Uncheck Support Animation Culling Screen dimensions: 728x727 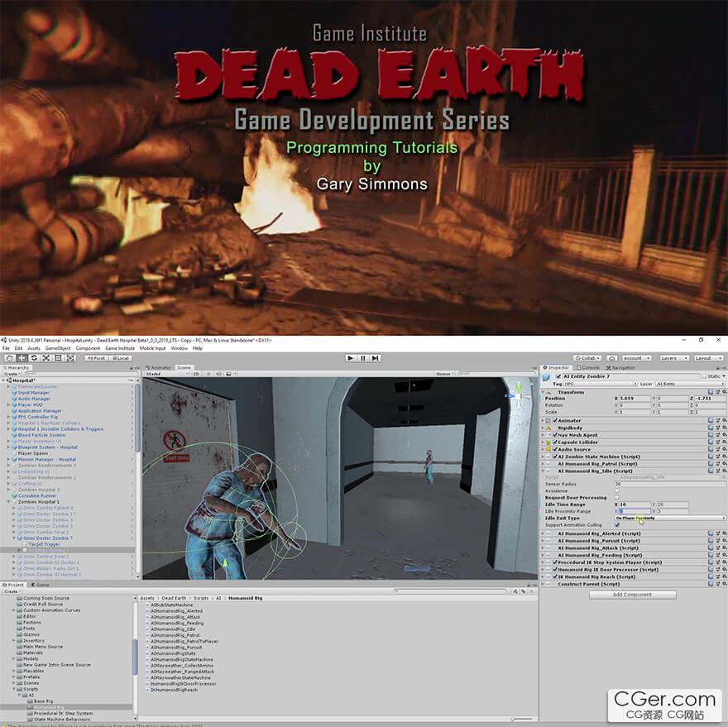pos(617,525)
